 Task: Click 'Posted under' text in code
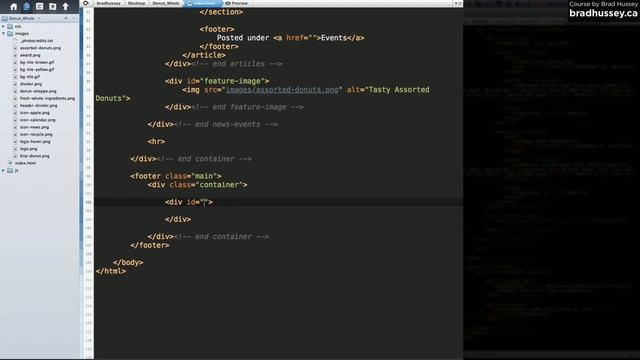pyautogui.click(x=243, y=38)
